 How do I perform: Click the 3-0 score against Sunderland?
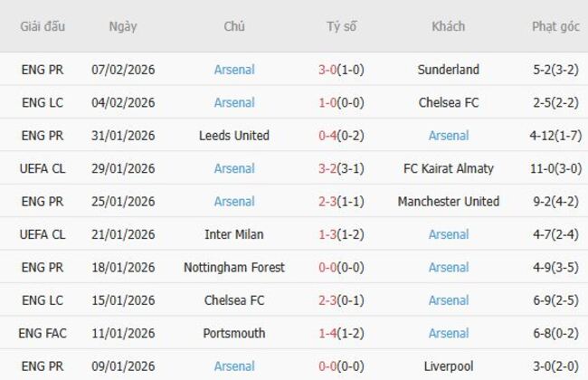[329, 70]
